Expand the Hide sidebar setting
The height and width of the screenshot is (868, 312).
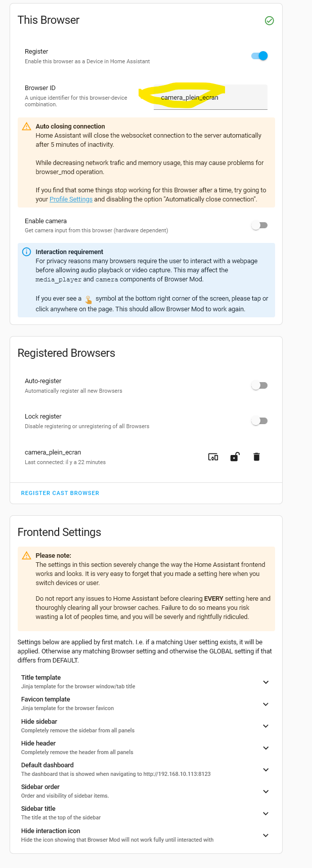click(266, 726)
